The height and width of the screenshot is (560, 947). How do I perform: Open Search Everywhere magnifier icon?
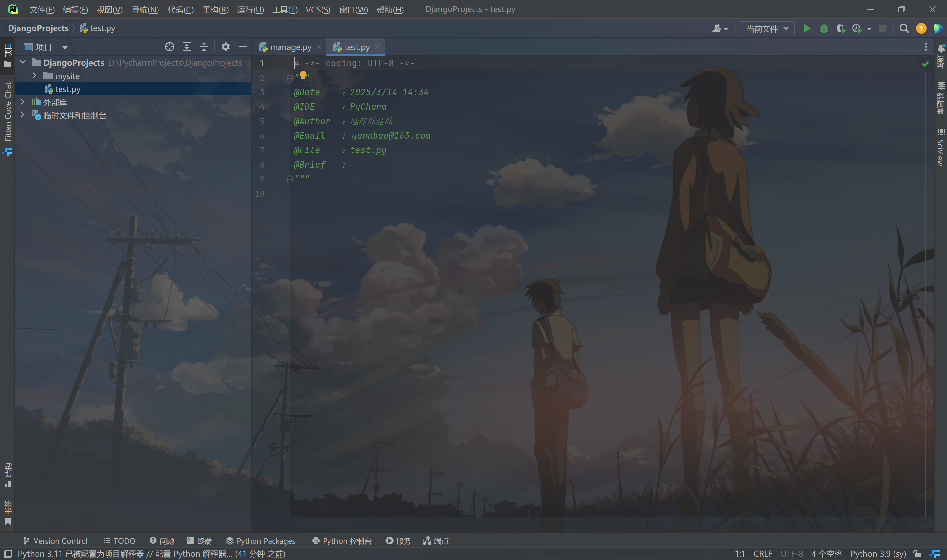904,28
